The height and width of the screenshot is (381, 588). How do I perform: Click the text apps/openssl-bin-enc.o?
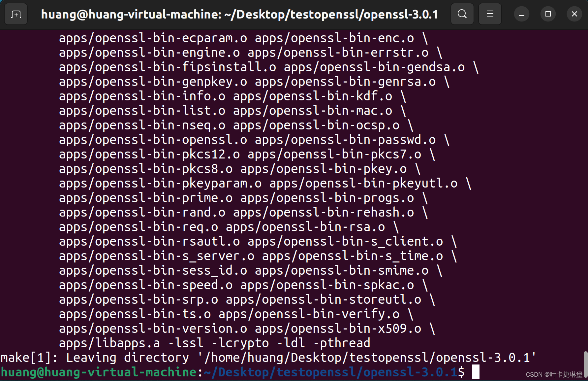334,38
